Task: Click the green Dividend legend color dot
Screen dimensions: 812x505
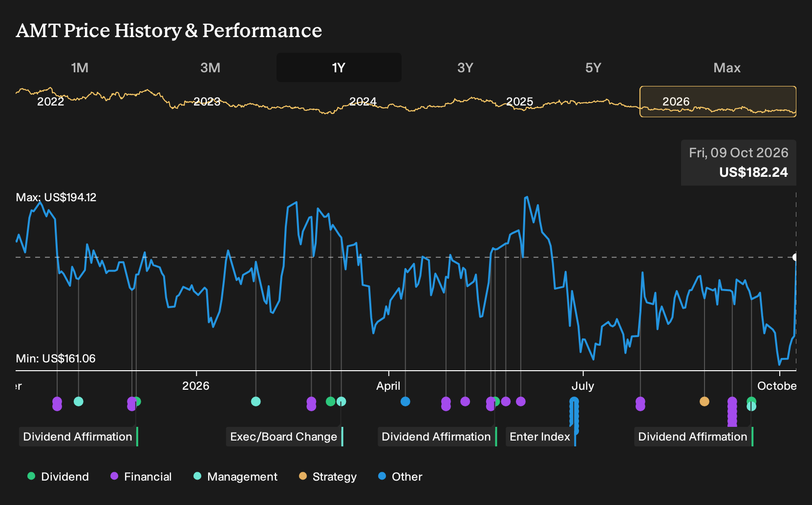Action: (x=31, y=476)
